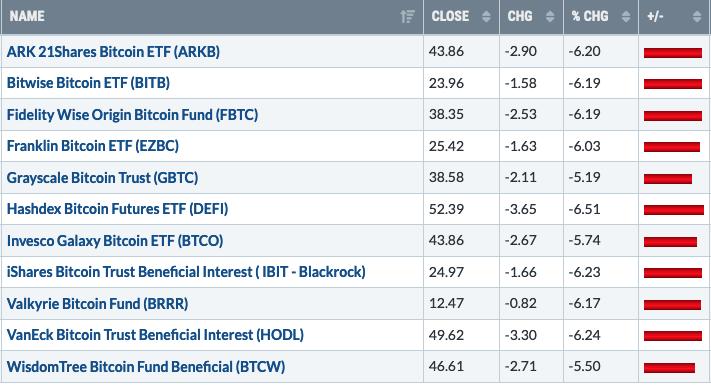Select WisdomTree Bitcoin Fund Beneficial (BTCW)
The width and height of the screenshot is (711, 385).
(x=146, y=366)
